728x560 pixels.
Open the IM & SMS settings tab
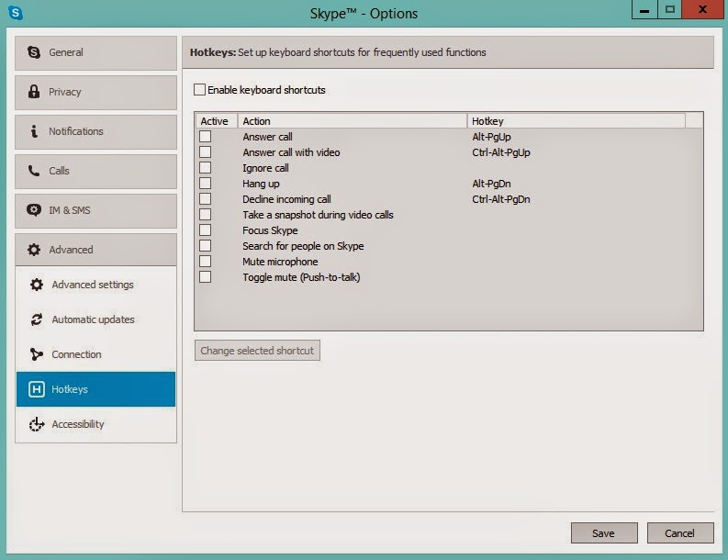point(96,211)
